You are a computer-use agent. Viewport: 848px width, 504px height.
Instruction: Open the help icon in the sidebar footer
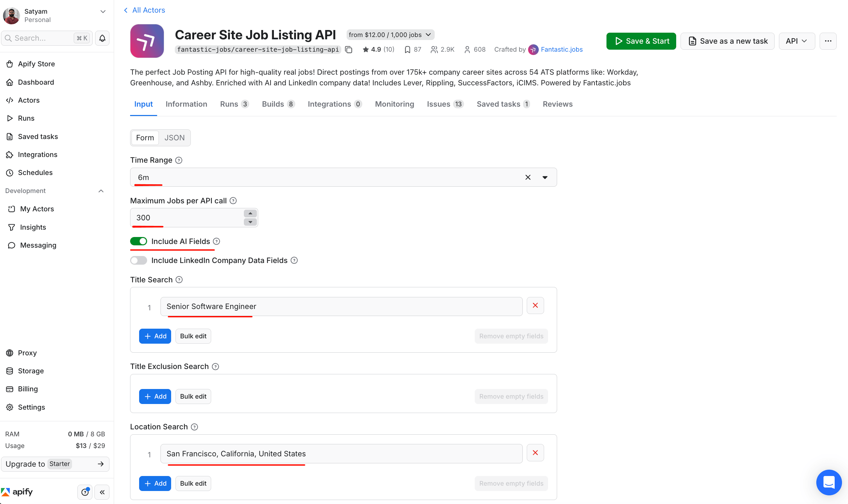[x=85, y=492]
